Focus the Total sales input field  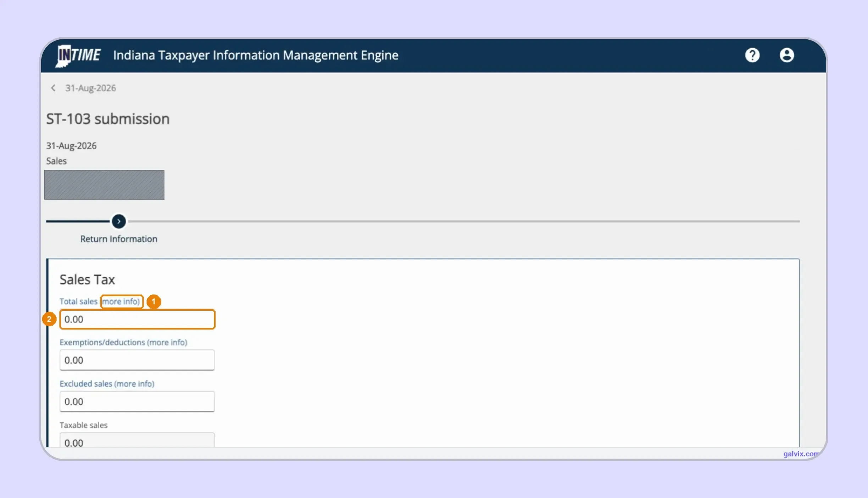tap(137, 319)
